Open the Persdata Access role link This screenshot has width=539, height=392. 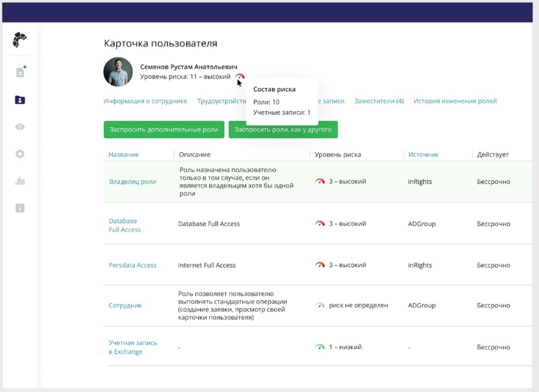132,265
